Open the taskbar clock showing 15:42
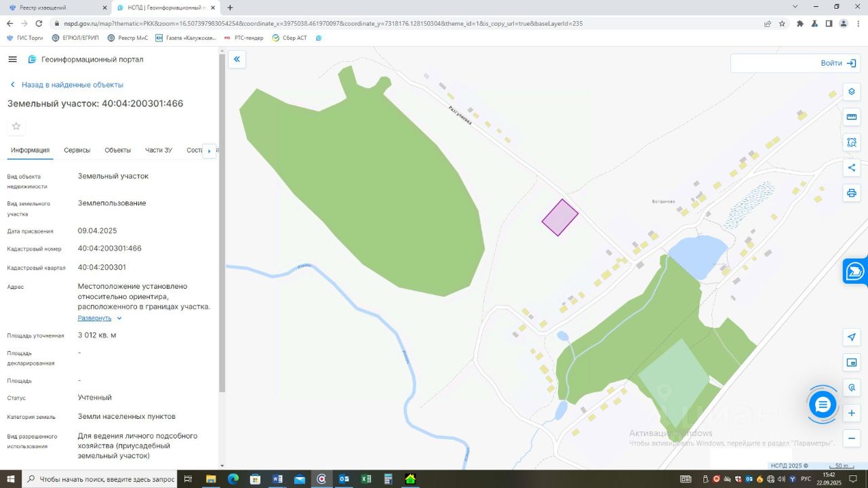The width and height of the screenshot is (868, 488). 829,479
